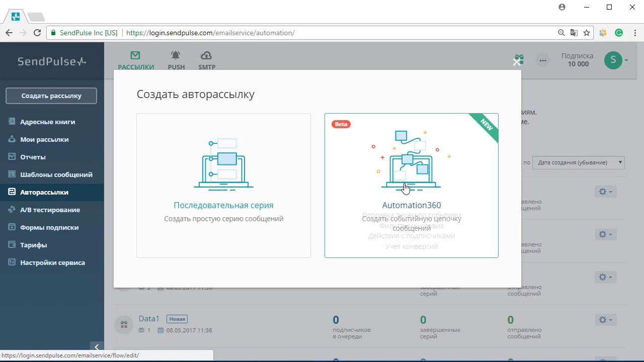The width and height of the screenshot is (644, 362).
Task: Open Мои рассылки in sidebar
Action: pyautogui.click(x=44, y=139)
